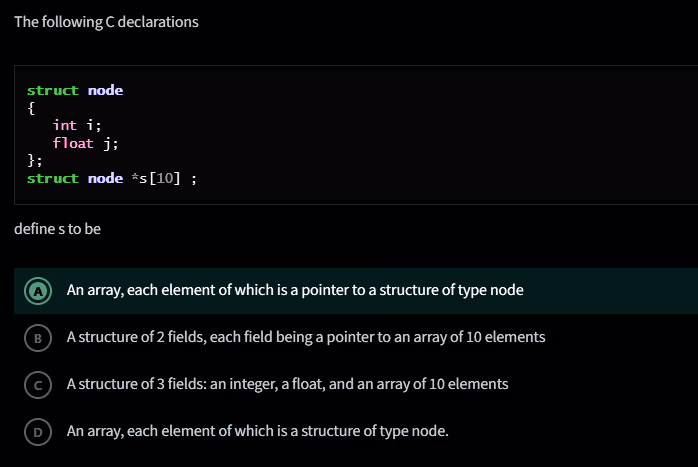Choose the option C radio circle
The width and height of the screenshot is (698, 467).
[x=39, y=384]
